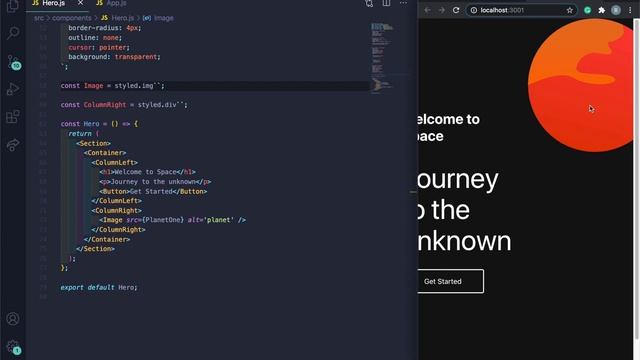Click the src breadcrumb segment
This screenshot has height=360, width=640.
[x=39, y=18]
